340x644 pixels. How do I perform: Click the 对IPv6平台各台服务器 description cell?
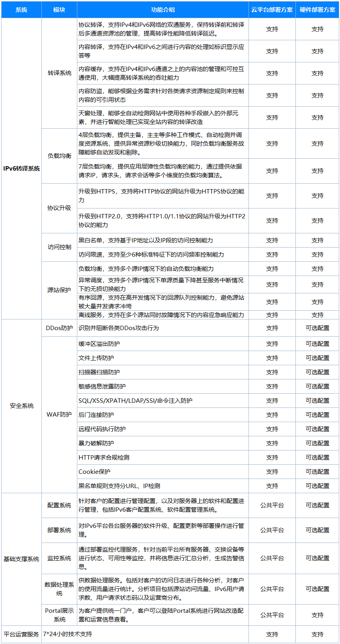[x=163, y=530]
